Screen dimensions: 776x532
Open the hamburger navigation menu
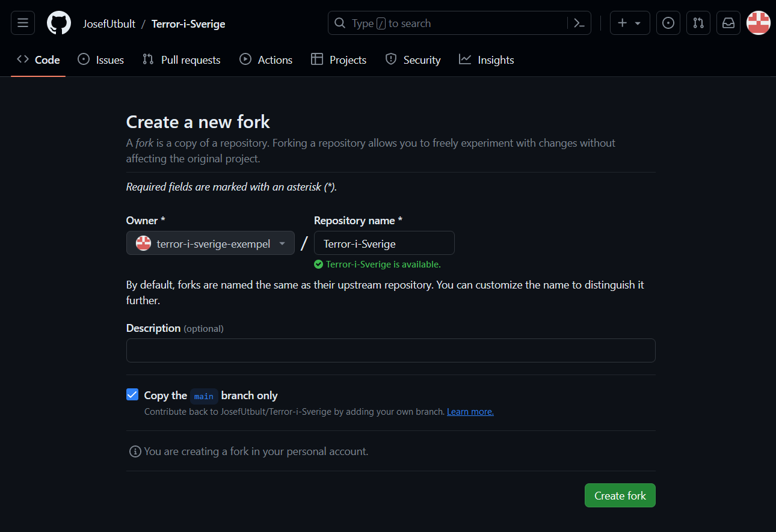coord(23,23)
